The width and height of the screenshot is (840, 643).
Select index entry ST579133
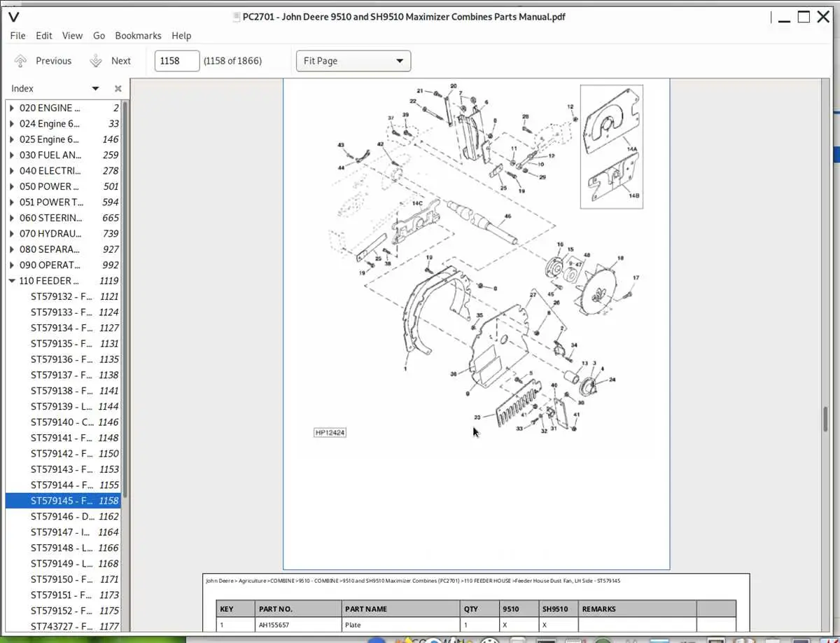coord(63,312)
